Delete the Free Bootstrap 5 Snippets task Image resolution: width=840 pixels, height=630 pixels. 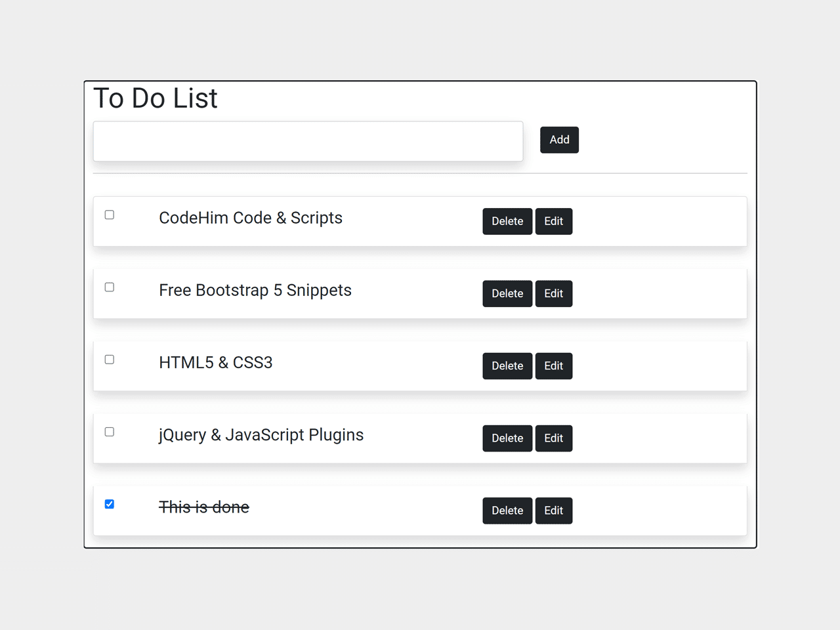(x=507, y=293)
